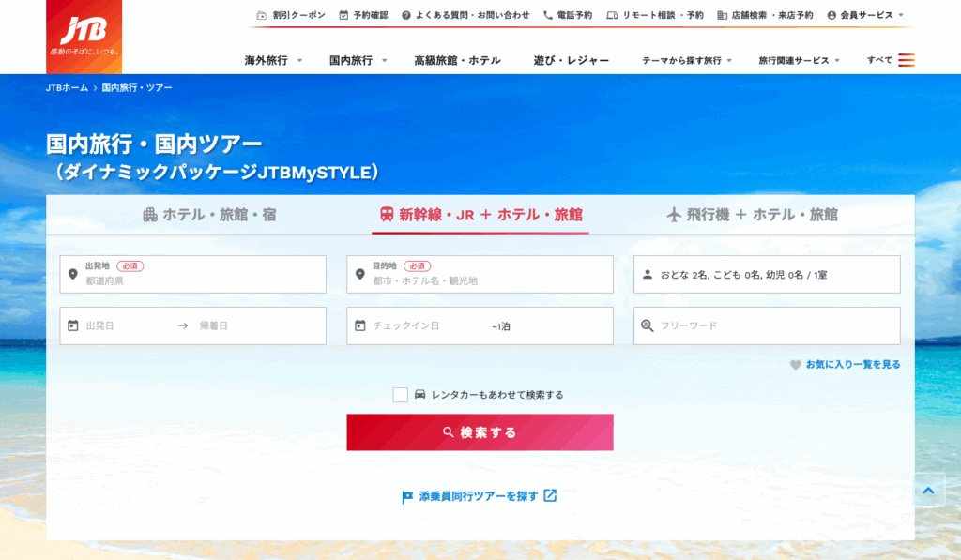Screen dimensions: 961x560
Task: Click the train icon on JR tab
Action: pos(387,215)
